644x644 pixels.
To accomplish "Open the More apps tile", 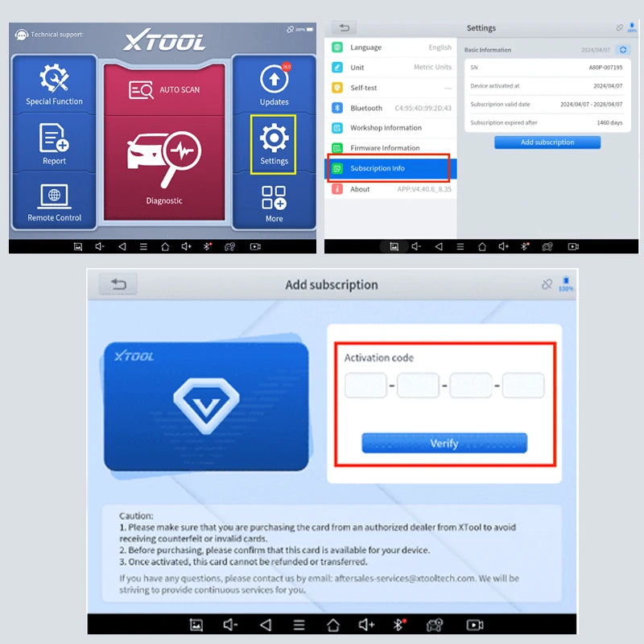I will (x=274, y=204).
